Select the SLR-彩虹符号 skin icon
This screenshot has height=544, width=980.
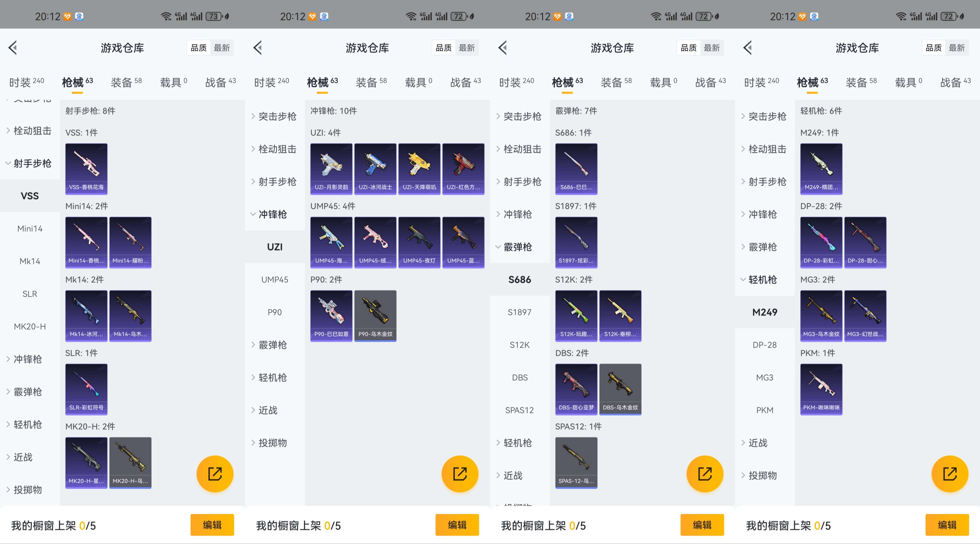click(86, 389)
